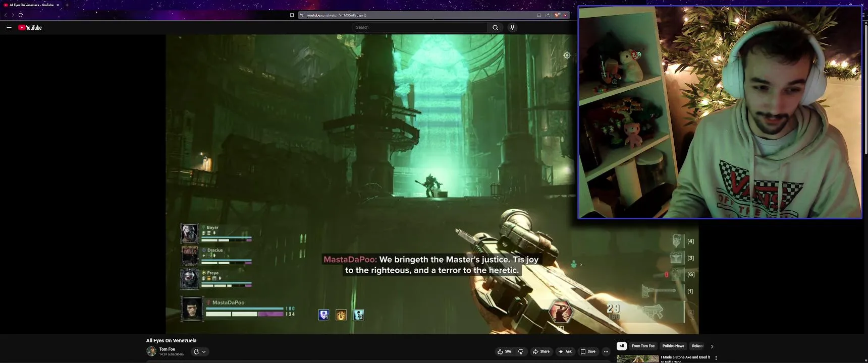The image size is (868, 363).
Task: Click the golden flame buff icon
Action: [341, 315]
